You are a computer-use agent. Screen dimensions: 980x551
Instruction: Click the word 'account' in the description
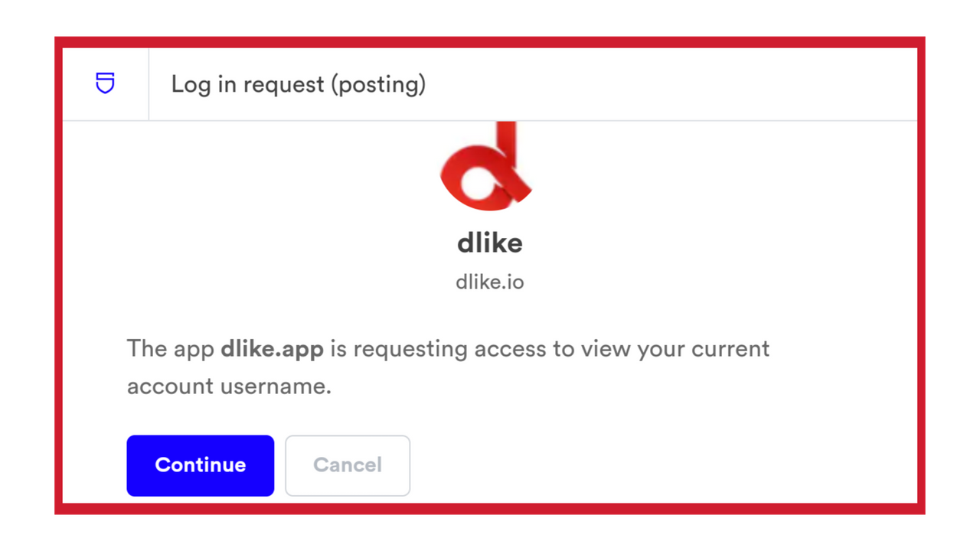click(x=170, y=386)
